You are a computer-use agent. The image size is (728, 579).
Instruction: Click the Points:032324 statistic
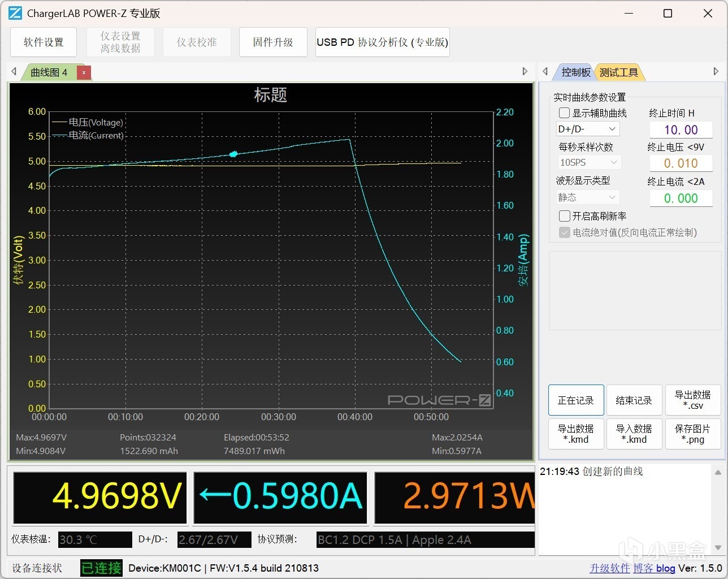click(x=148, y=438)
